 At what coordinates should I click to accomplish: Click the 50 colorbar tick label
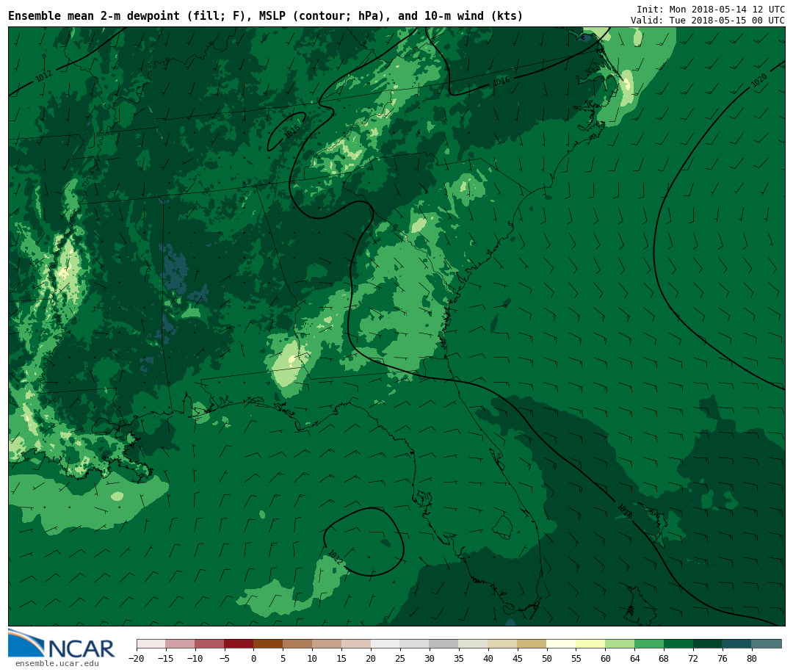pos(547,658)
